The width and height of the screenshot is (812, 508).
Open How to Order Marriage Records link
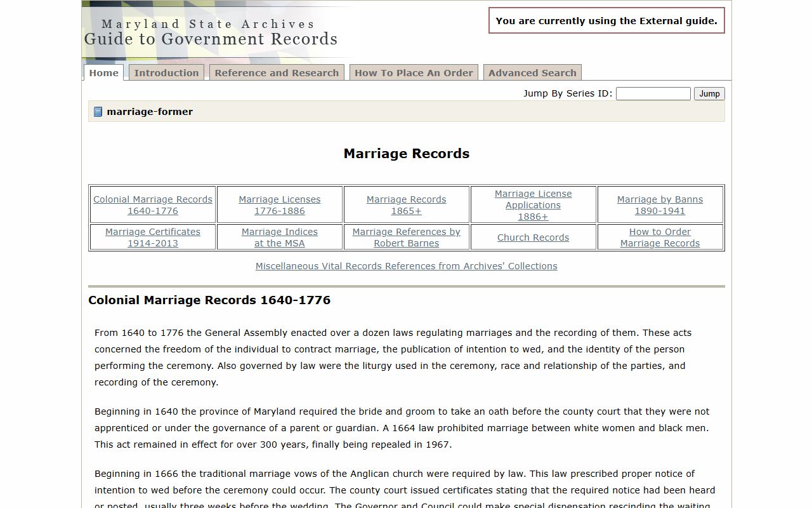click(x=660, y=237)
